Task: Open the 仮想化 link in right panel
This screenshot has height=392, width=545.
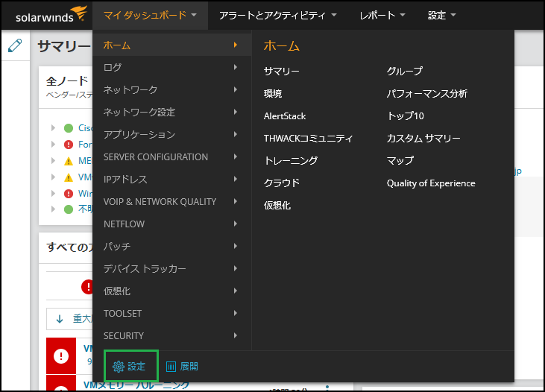Action: 277,206
